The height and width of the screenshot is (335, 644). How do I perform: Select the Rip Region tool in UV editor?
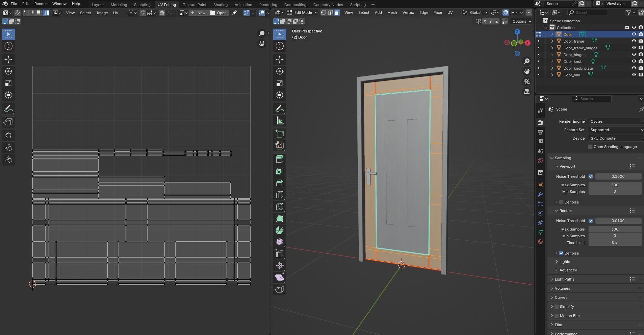pyautogui.click(x=8, y=122)
